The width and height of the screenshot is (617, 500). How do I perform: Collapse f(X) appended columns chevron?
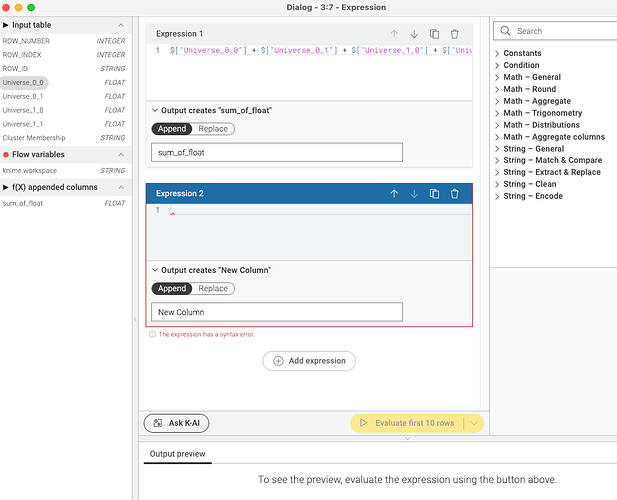pyautogui.click(x=121, y=187)
